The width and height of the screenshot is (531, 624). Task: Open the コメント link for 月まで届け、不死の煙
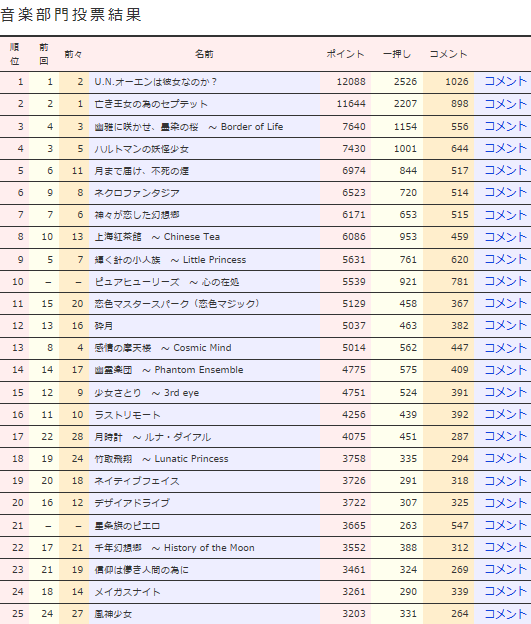coord(506,171)
